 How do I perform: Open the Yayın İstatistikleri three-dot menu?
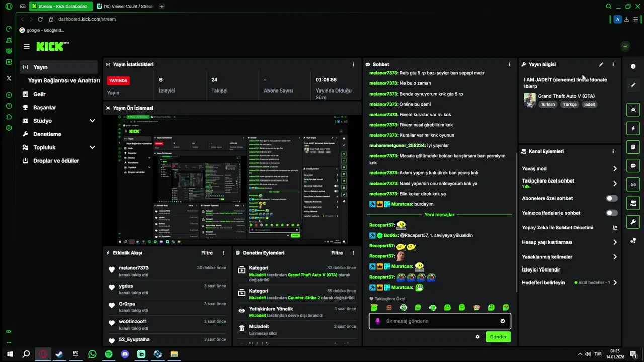click(353, 64)
